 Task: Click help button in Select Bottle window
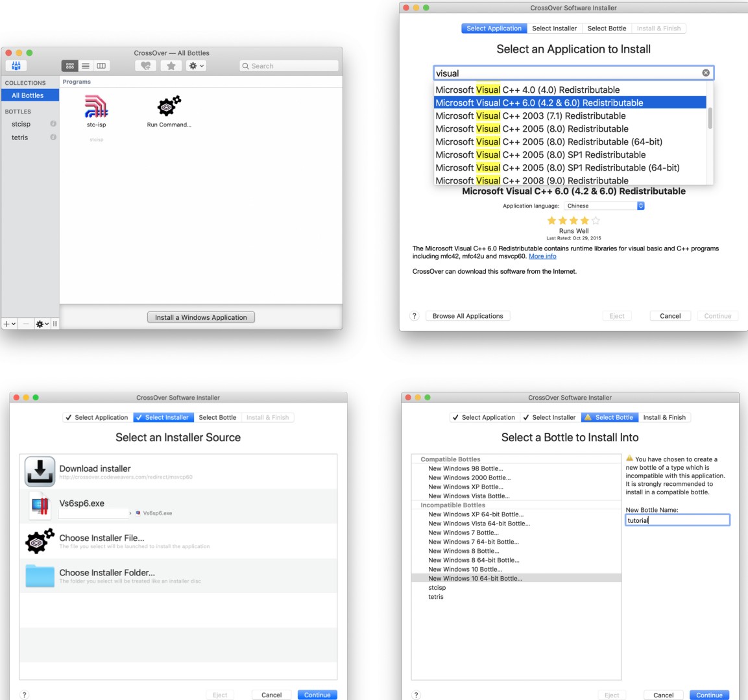coord(416,695)
